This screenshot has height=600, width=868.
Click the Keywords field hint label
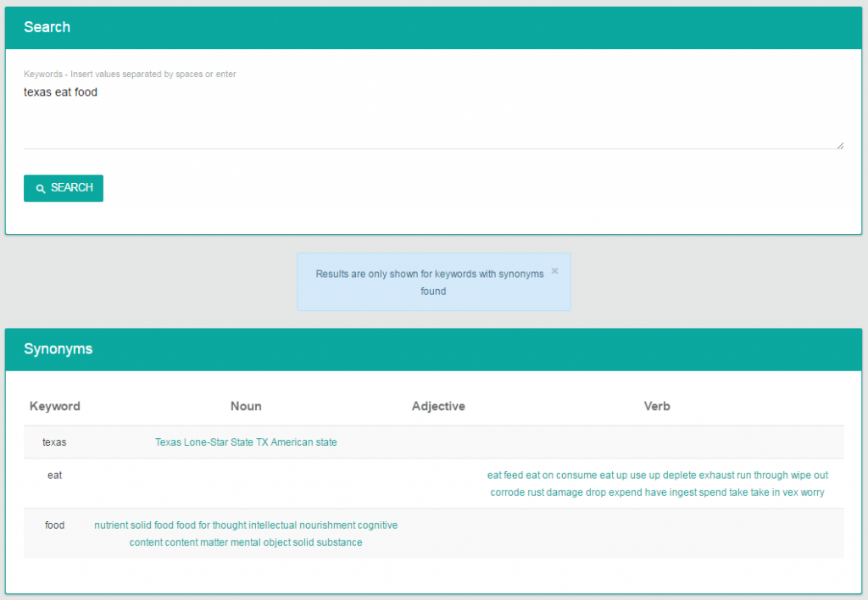pyautogui.click(x=130, y=75)
